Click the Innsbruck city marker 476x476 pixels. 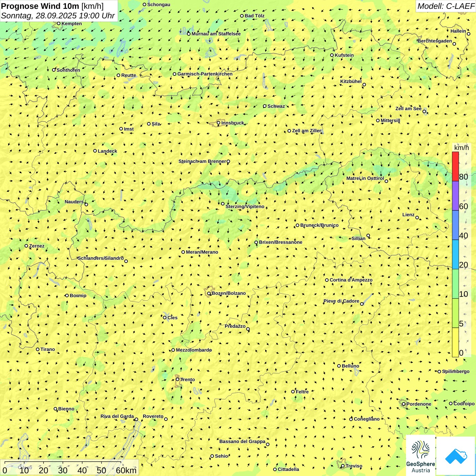click(x=219, y=123)
